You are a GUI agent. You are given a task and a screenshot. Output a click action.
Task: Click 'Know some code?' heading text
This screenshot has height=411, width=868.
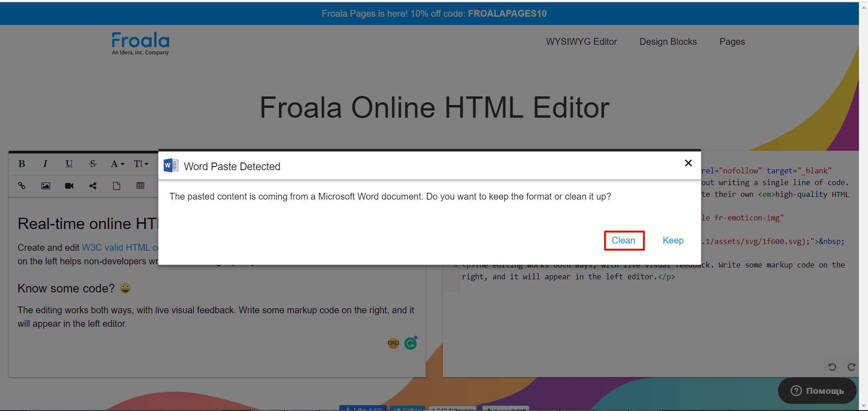point(66,288)
